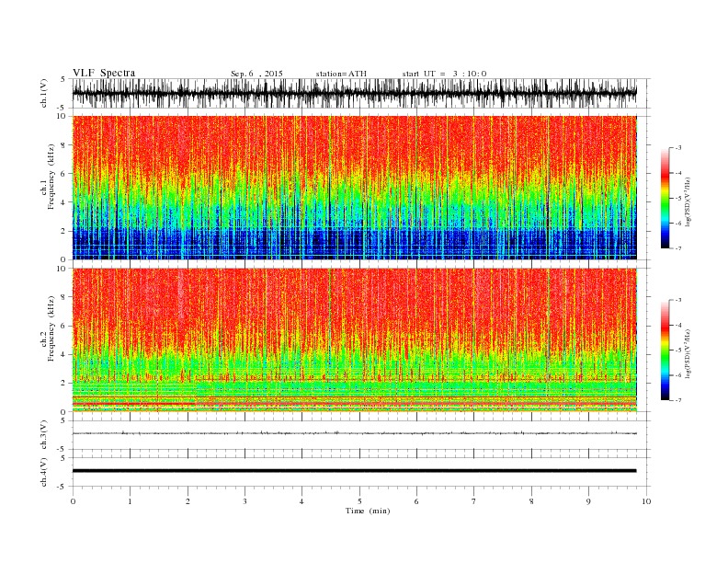Click the '8' kHz tick on ch.2 spectrogram
728x563 pixels.
tap(63, 297)
